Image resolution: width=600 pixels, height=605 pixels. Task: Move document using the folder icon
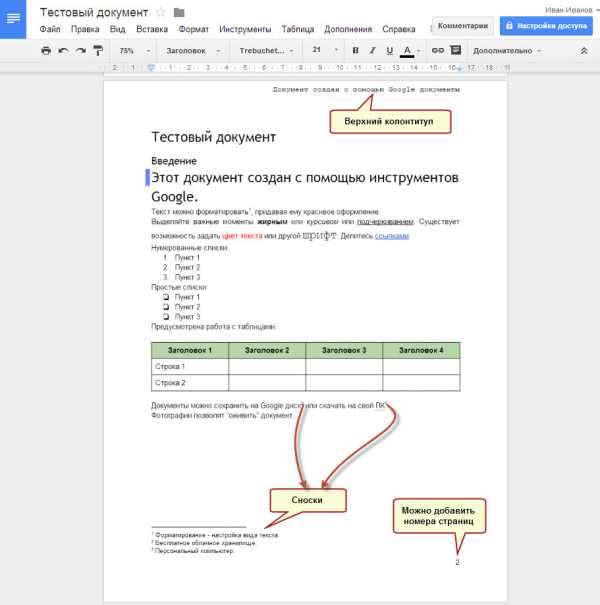click(179, 12)
